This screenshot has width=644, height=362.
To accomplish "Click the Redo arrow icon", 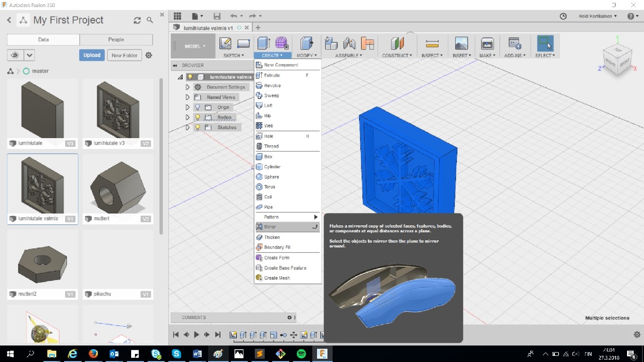I will click(253, 16).
